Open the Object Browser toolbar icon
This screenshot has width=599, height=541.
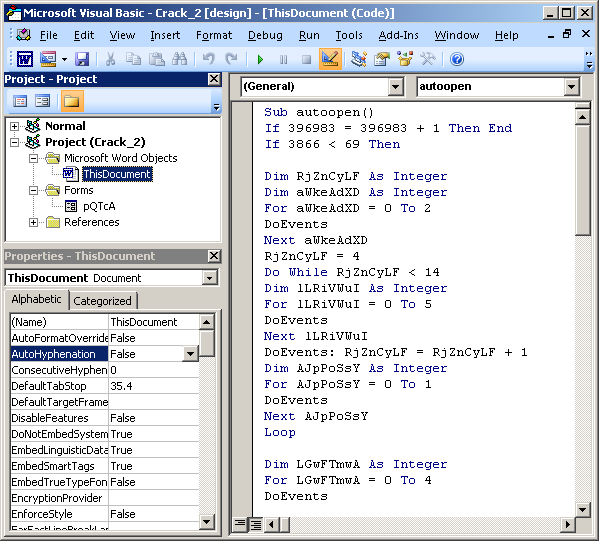[405, 59]
